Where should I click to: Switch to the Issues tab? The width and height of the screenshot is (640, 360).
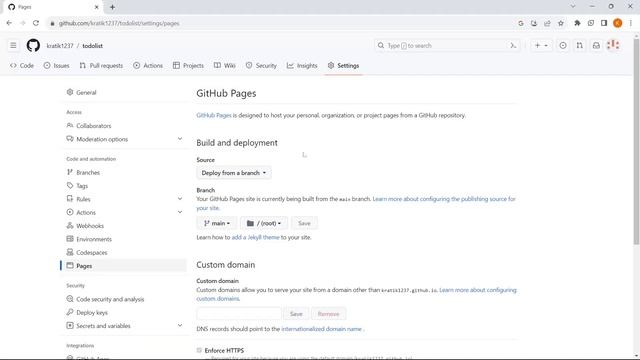coord(56,65)
